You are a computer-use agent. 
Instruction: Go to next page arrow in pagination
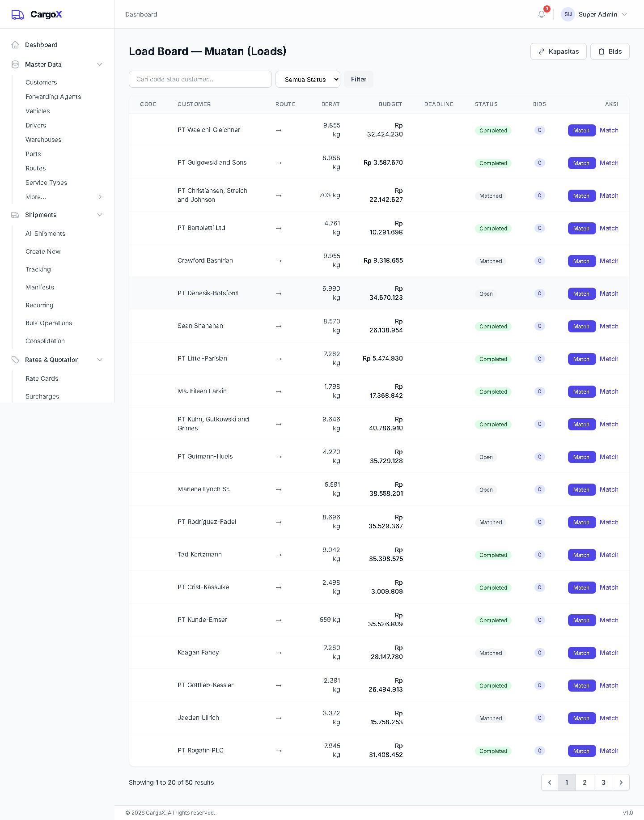click(621, 782)
